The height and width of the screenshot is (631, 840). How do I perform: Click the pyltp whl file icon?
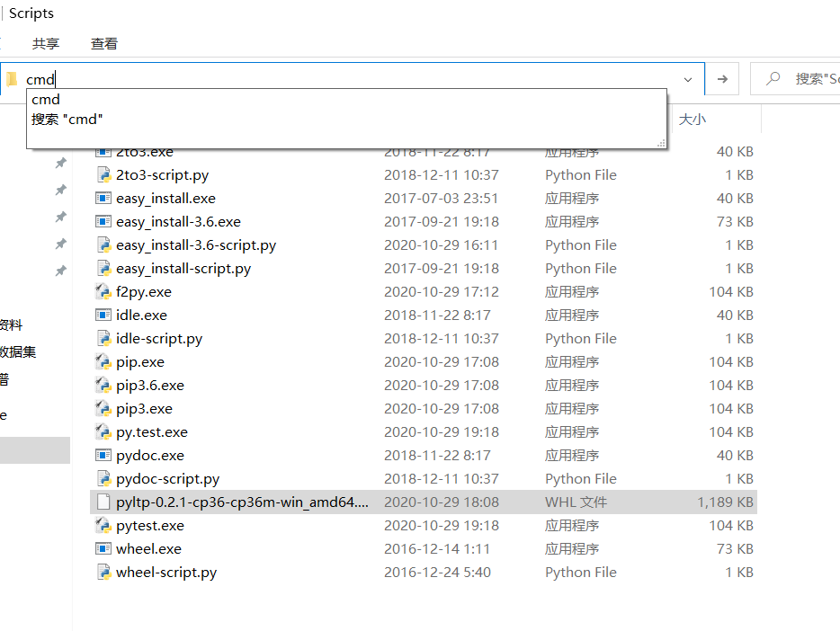(x=103, y=502)
